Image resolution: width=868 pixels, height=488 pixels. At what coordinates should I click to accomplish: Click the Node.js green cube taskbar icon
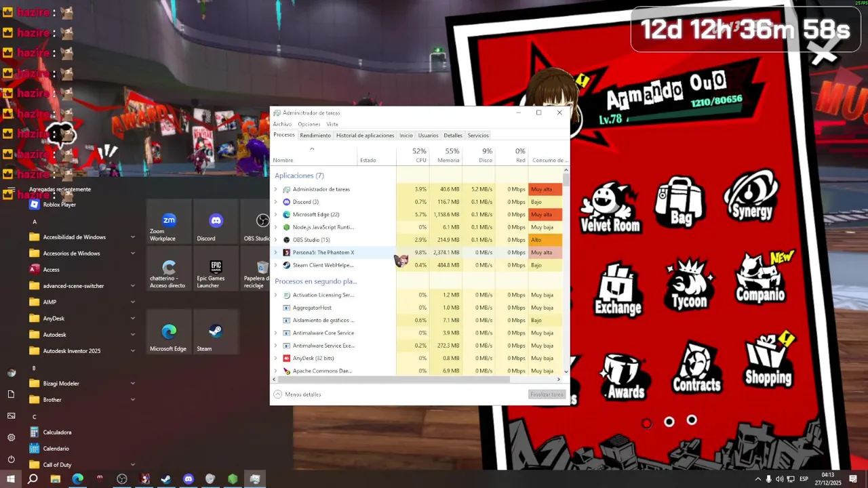pyautogui.click(x=233, y=479)
